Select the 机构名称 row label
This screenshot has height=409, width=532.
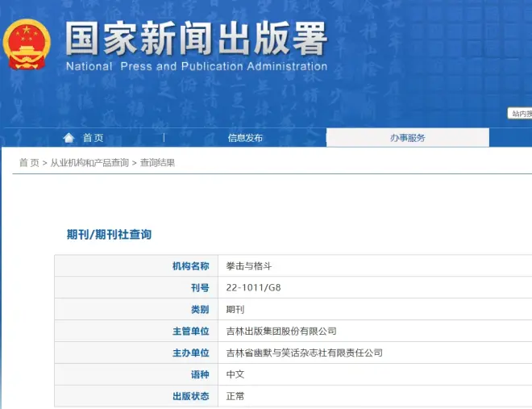[x=190, y=266]
